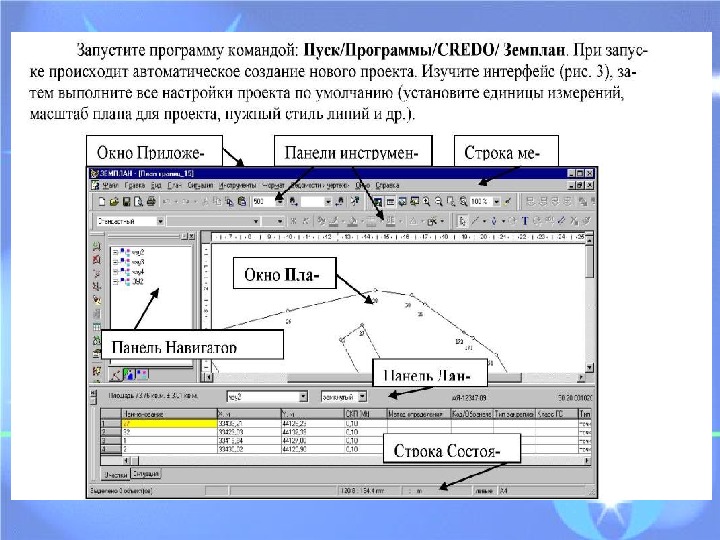Click the red icon in left vertical toolbar

coord(96,260)
